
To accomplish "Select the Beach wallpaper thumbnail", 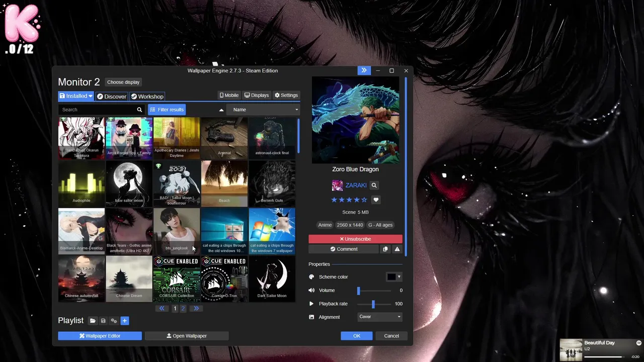I will point(224,184).
